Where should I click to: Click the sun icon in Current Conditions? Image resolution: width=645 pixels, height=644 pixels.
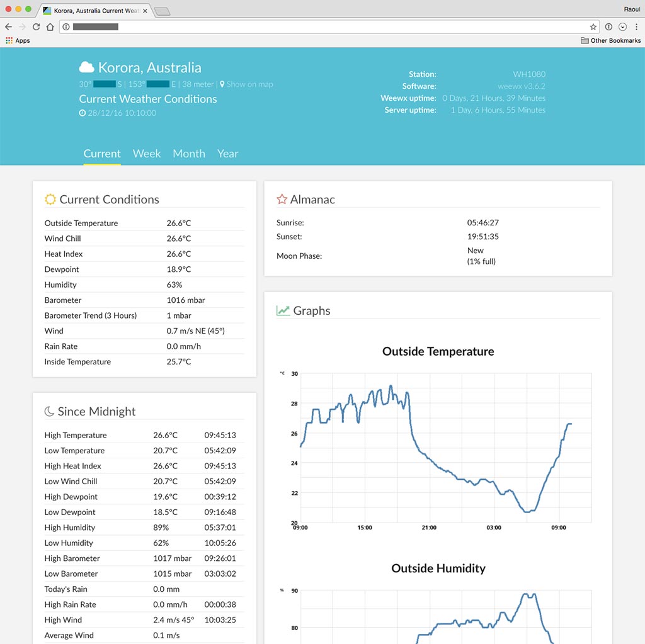(x=50, y=200)
